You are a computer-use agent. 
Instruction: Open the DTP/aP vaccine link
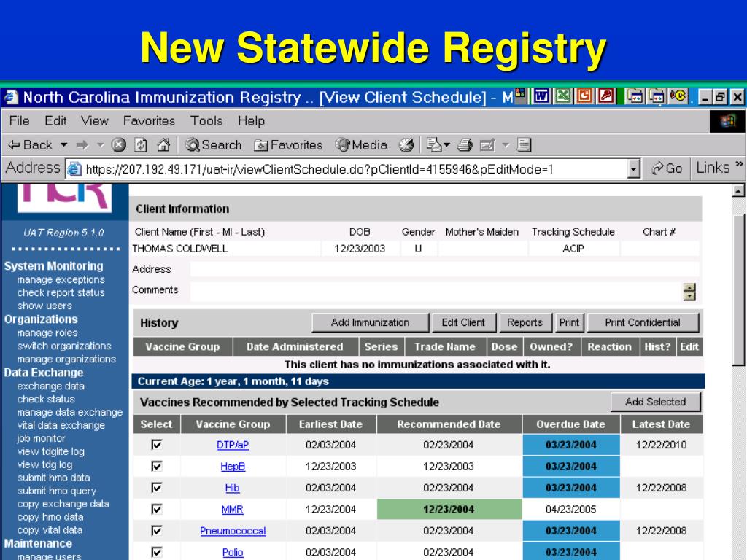pos(233,445)
